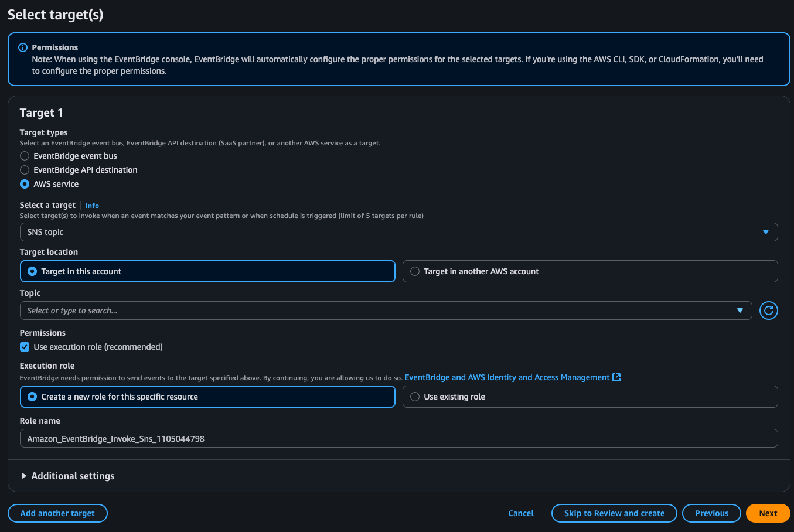Open EventBridge and AWS Identity and Access Management link
794x532 pixels.
point(507,377)
